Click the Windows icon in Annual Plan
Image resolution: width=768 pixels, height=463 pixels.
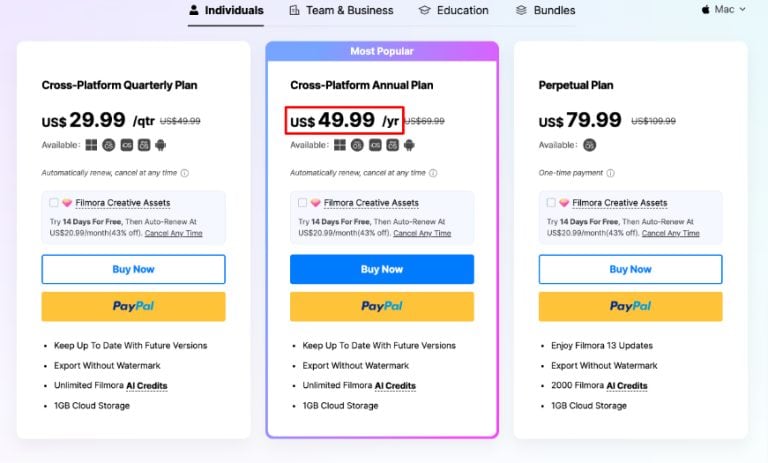click(341, 145)
